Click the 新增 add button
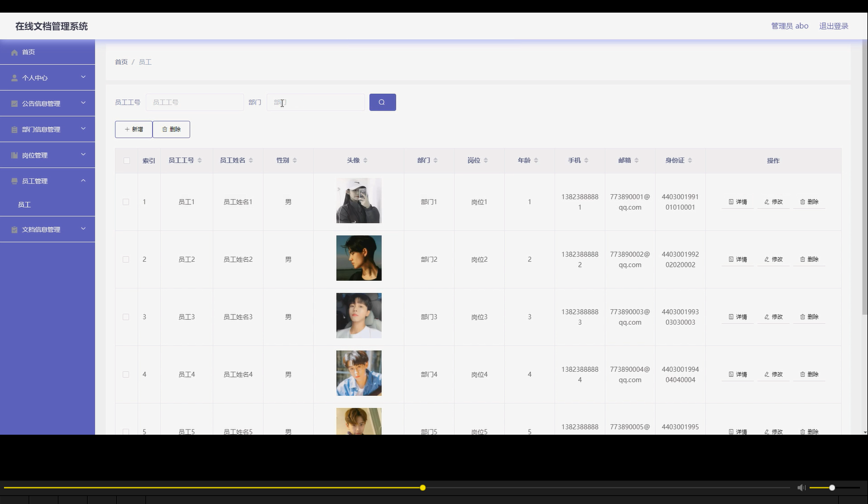Screen dimensions: 868x504 133,129
